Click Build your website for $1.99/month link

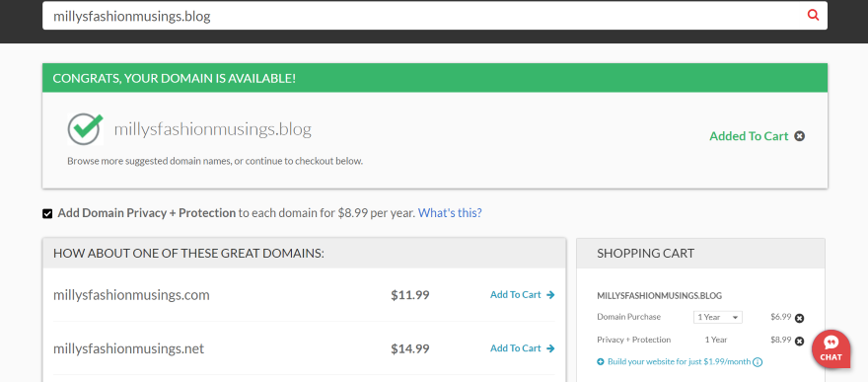679,361
